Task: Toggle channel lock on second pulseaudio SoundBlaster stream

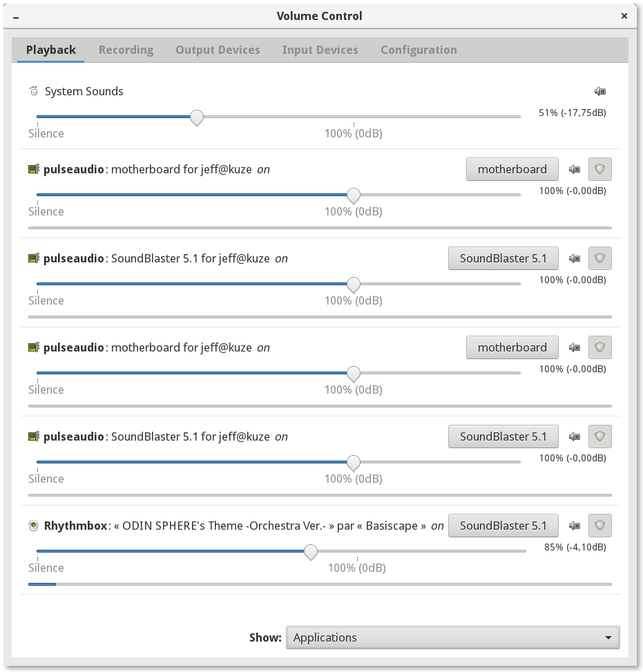Action: pyautogui.click(x=599, y=436)
